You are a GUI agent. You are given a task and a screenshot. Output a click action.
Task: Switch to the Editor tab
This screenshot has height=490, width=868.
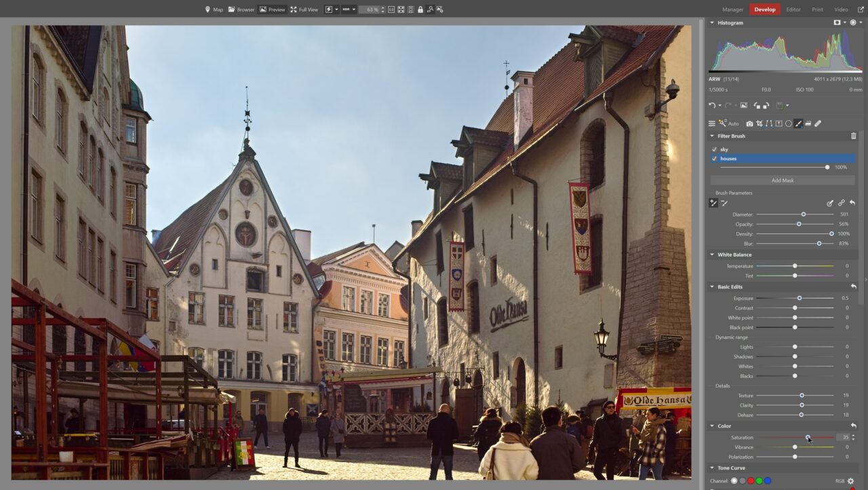[x=793, y=10]
